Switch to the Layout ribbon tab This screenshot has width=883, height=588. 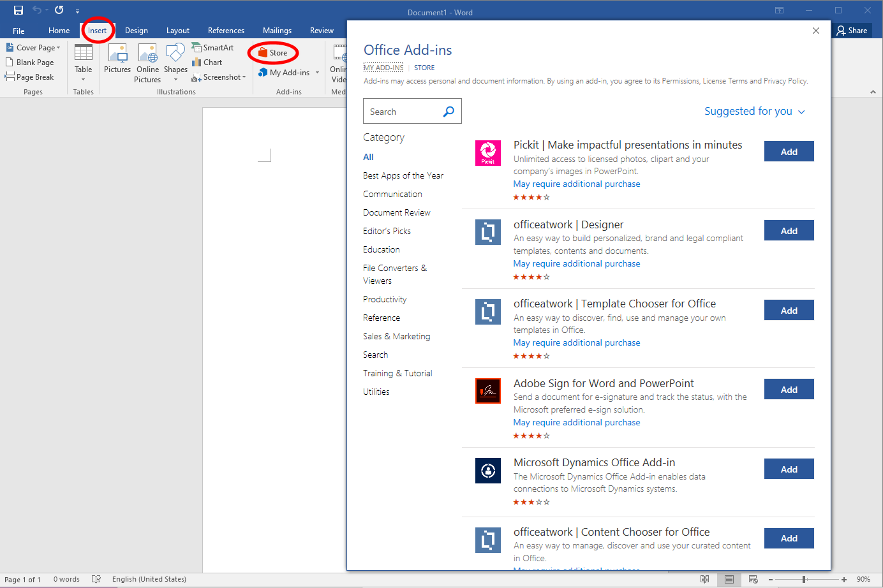pos(178,31)
